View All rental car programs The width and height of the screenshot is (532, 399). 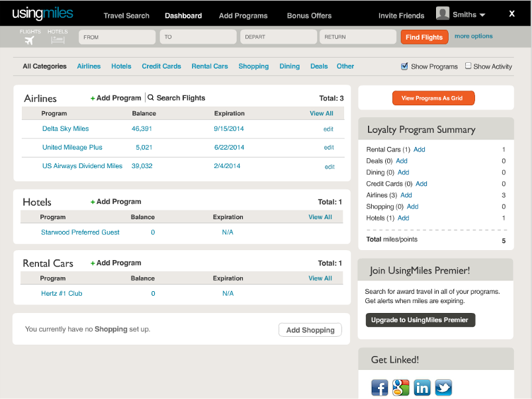320,278
